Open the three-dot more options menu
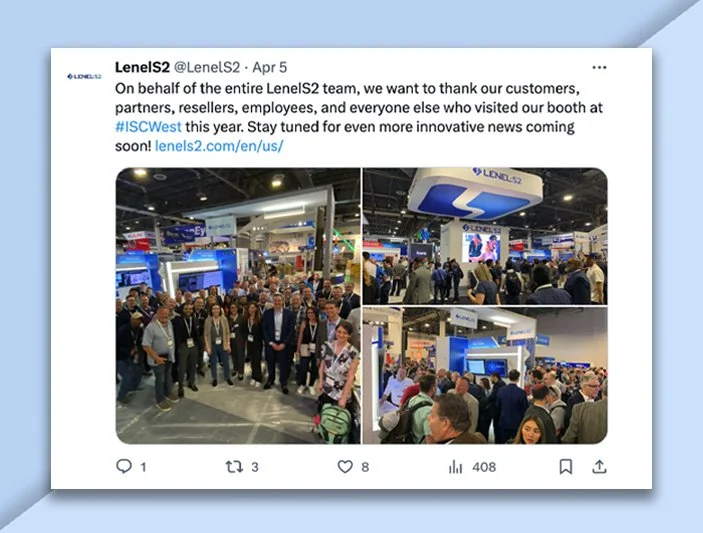The width and height of the screenshot is (703, 533). [x=599, y=67]
